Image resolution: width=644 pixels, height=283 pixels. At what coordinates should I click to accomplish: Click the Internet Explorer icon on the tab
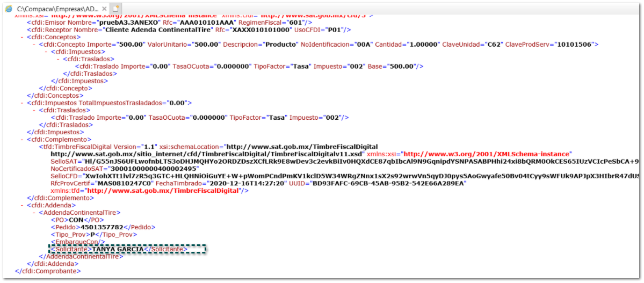pyautogui.click(x=8, y=9)
